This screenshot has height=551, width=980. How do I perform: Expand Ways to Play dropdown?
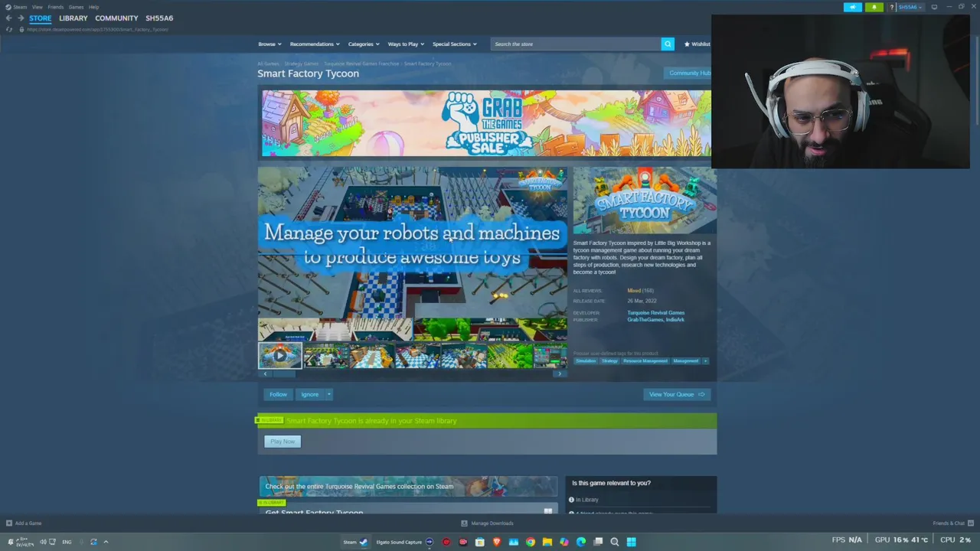point(406,44)
